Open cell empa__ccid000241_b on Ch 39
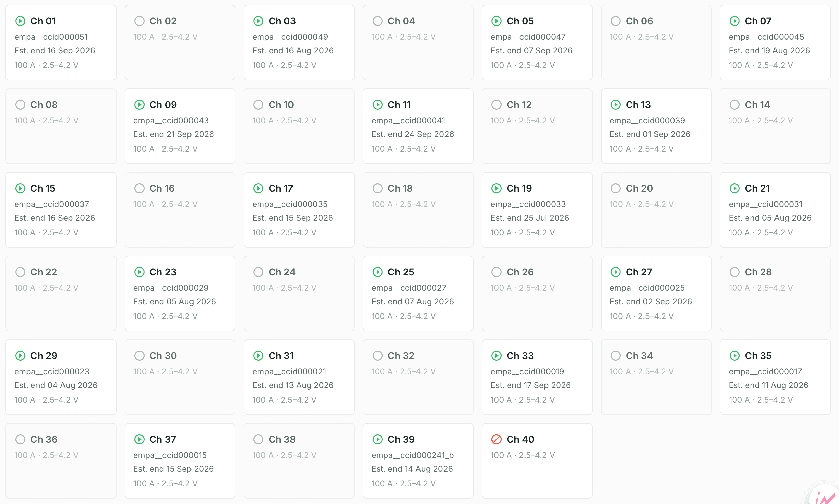 coord(412,455)
